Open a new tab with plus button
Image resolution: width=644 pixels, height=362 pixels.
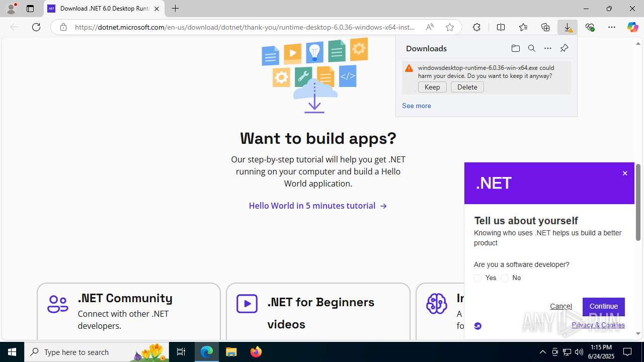(175, 9)
